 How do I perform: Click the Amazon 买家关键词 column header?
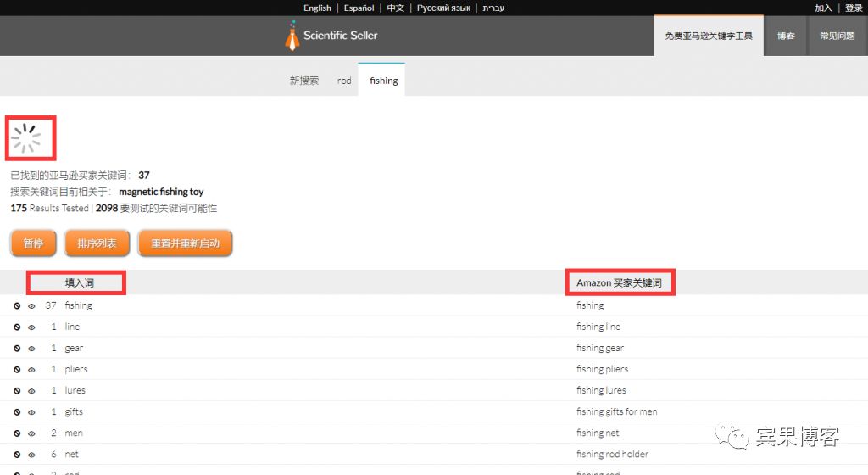tap(619, 283)
